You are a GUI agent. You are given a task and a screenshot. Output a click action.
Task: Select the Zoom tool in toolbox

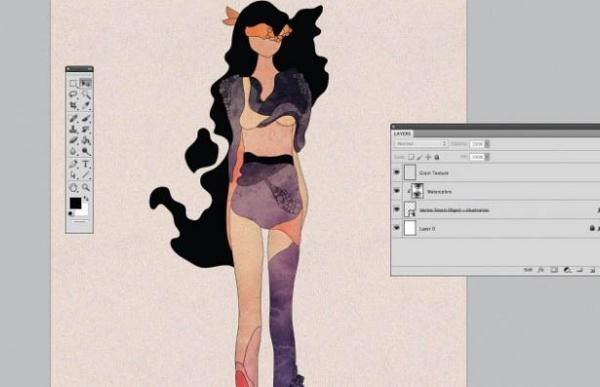pyautogui.click(x=86, y=187)
